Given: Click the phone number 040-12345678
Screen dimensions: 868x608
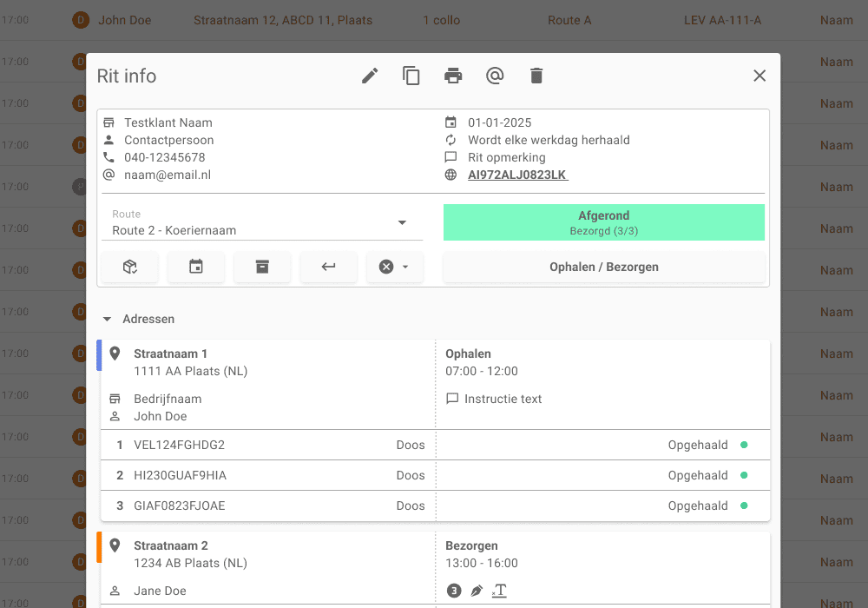Looking at the screenshot, I should (164, 157).
